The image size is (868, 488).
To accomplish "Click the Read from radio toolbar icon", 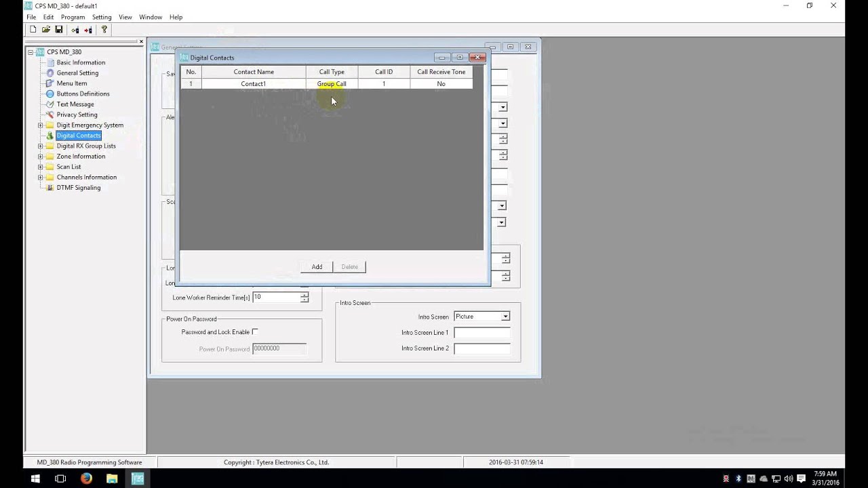I will (75, 30).
